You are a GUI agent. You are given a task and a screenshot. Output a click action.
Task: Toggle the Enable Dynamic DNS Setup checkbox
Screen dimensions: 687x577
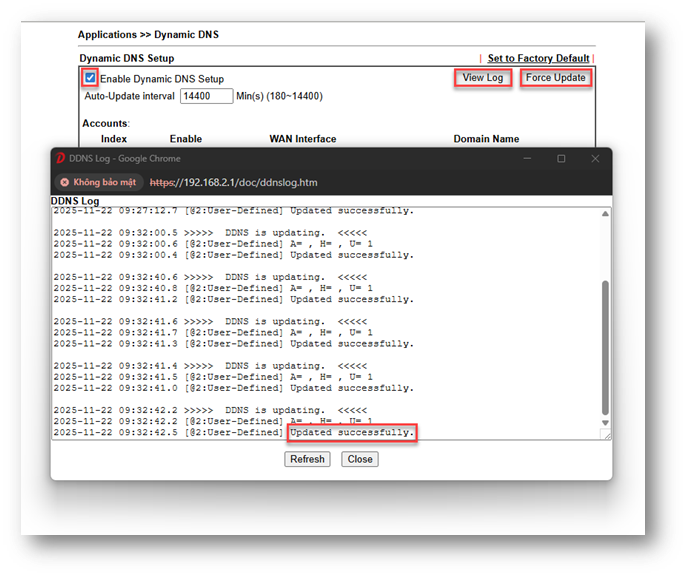click(x=90, y=78)
